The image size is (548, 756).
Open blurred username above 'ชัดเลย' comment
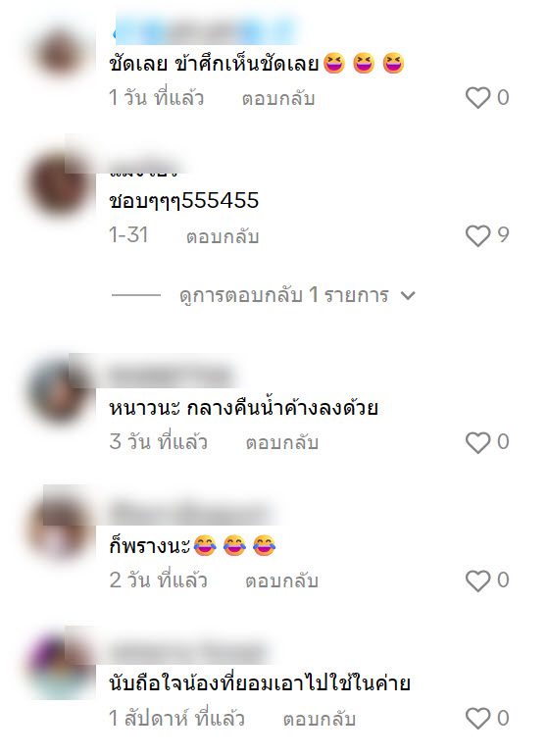[206, 29]
